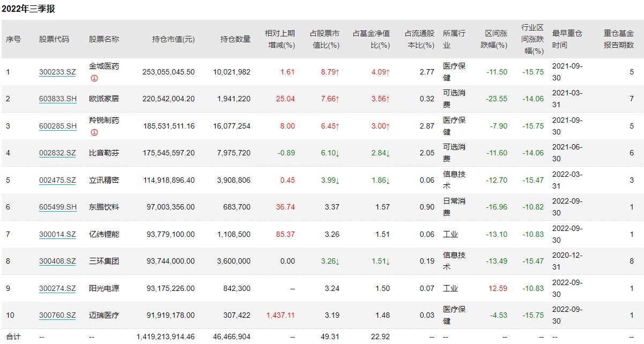The width and height of the screenshot is (644, 344).
Task: Open stock code link 603833.SH
Action: pyautogui.click(x=58, y=99)
